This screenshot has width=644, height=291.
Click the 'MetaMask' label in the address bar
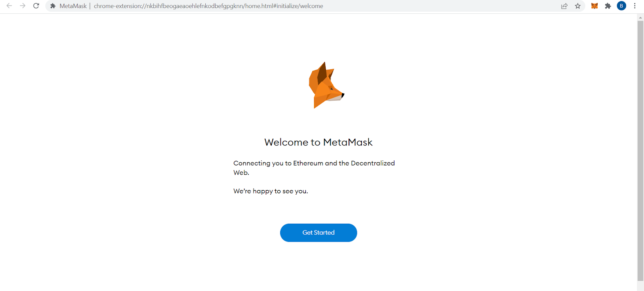click(x=73, y=6)
